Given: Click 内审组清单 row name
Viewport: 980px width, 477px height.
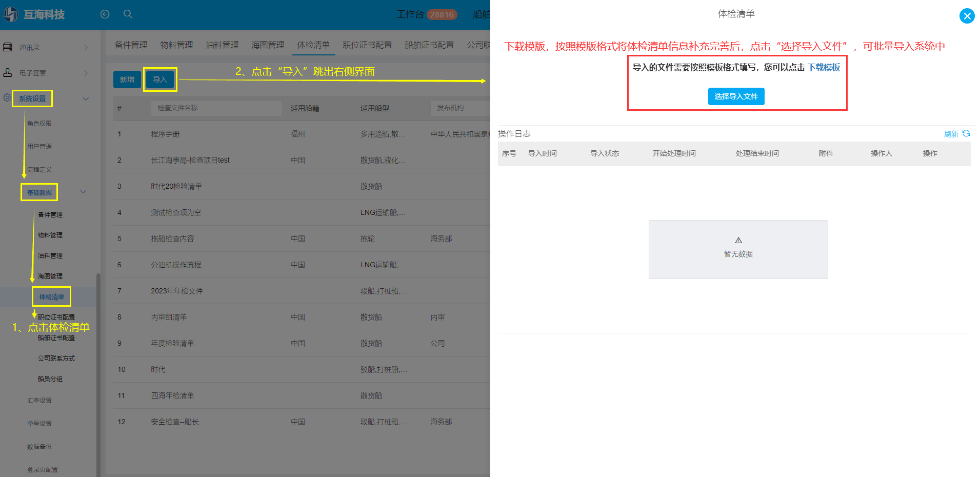Looking at the screenshot, I should pos(169,317).
